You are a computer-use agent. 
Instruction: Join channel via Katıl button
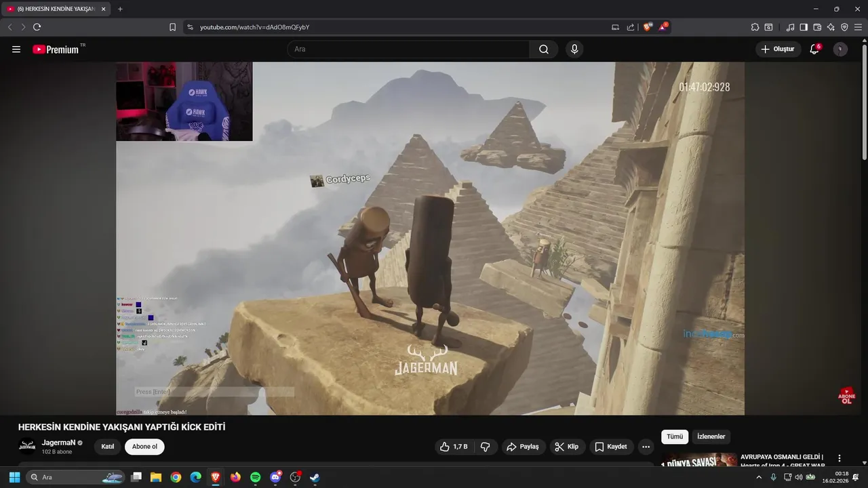pyautogui.click(x=107, y=447)
